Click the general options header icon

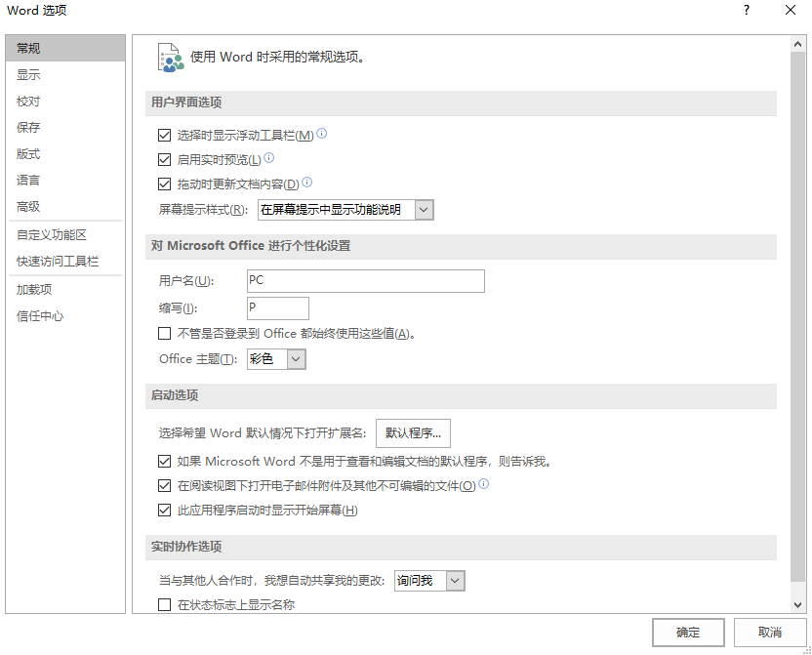click(x=171, y=58)
